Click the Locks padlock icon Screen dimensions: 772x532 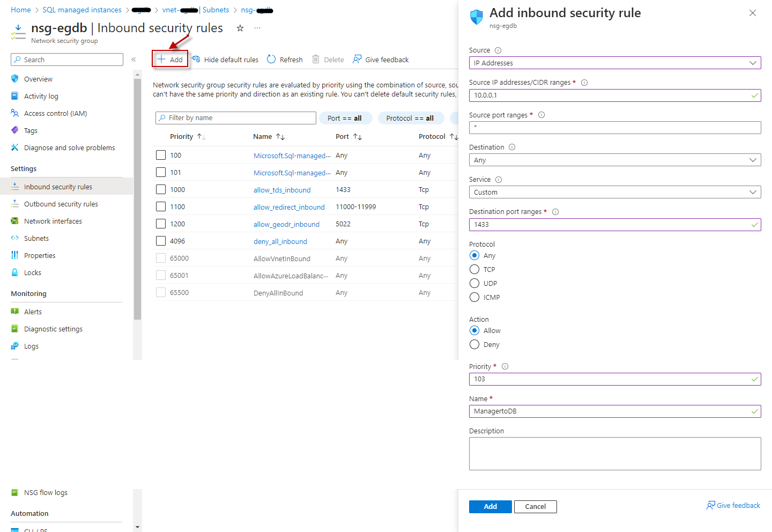coord(15,272)
